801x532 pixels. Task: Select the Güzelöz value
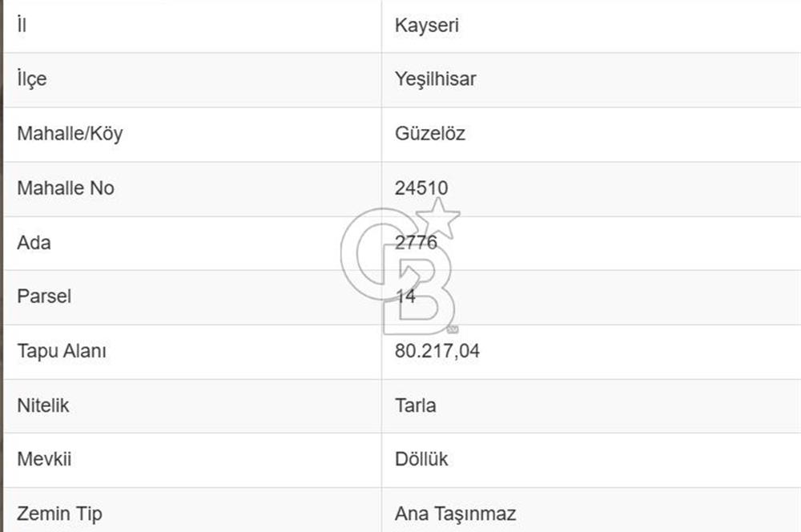429,133
